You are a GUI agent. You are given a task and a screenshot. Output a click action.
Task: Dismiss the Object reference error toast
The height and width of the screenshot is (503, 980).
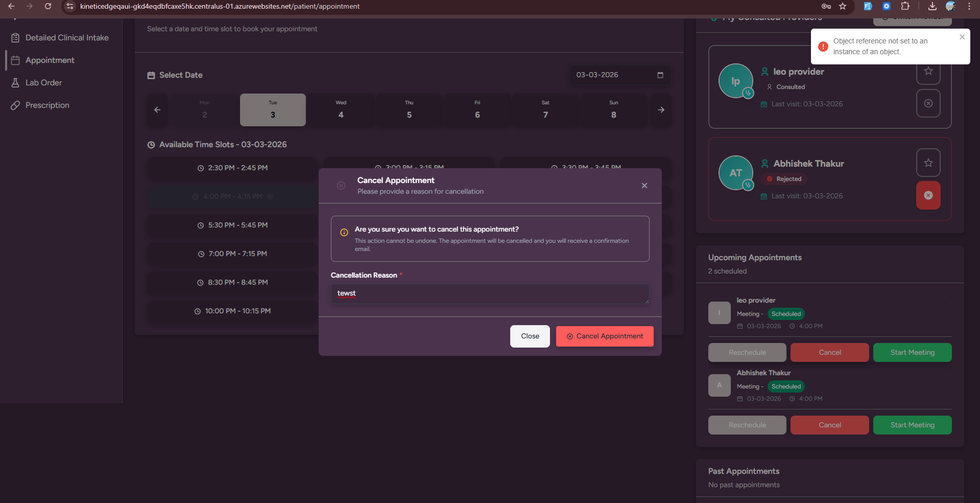tap(962, 37)
